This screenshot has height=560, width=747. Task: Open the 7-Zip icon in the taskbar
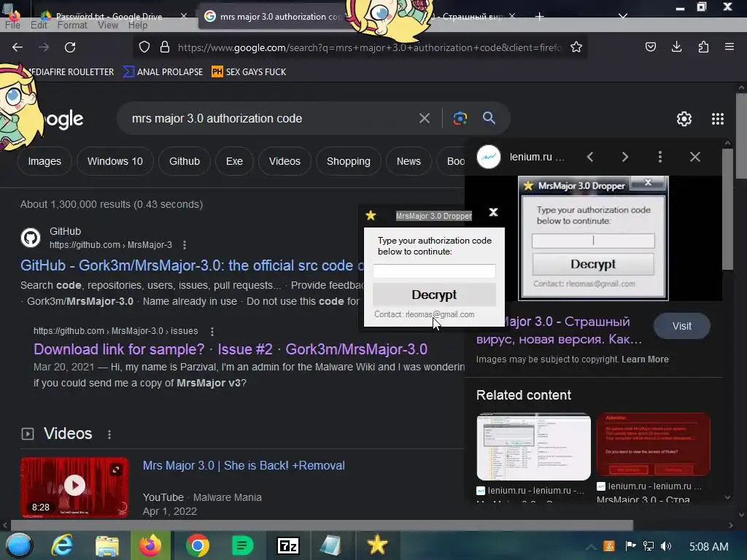pos(287,545)
